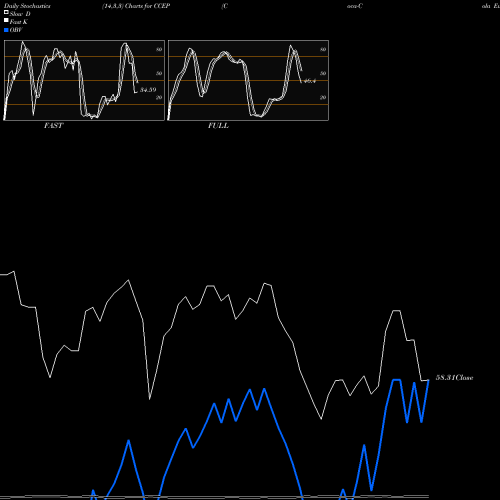Click the blue OBV legend swatch

click(x=6, y=30)
